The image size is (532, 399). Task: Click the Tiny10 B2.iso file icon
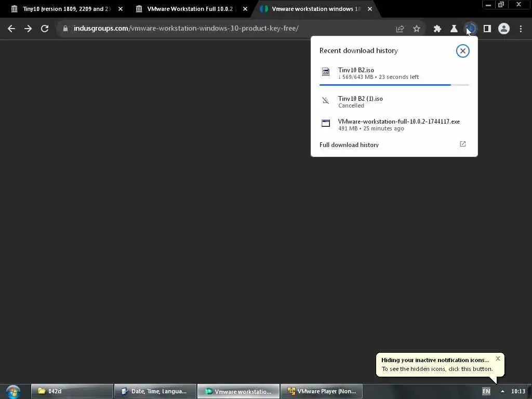coord(326,72)
